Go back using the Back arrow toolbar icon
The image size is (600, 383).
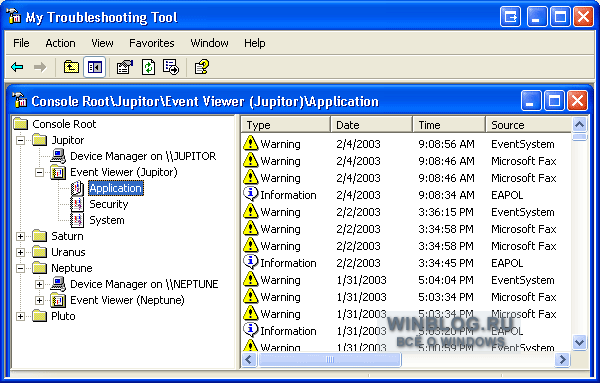(x=17, y=67)
